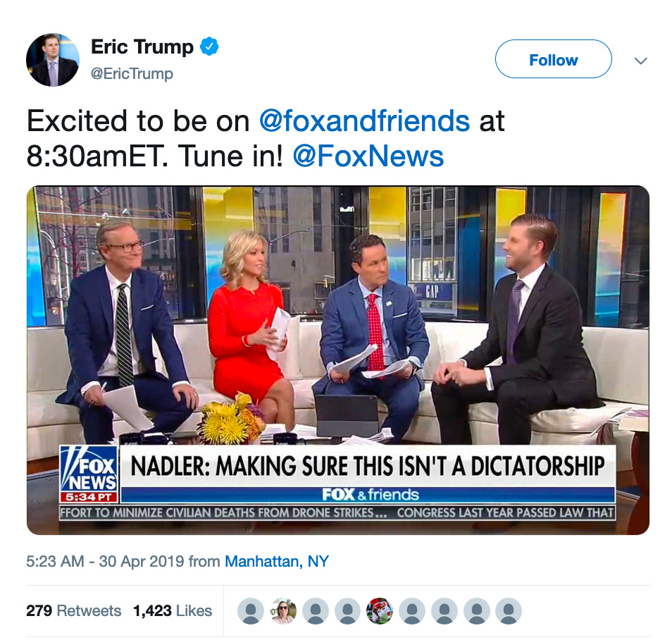Click the default avatar after the football photo
Image resolution: width=672 pixels, height=640 pixels.
412,611
